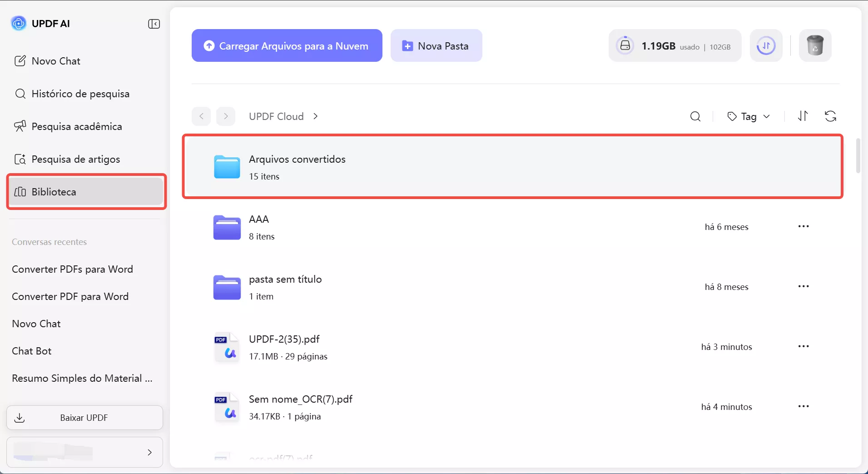Click the Sem nome_OCR(7).pdf file icon
This screenshot has width=868, height=474.
[x=227, y=407]
